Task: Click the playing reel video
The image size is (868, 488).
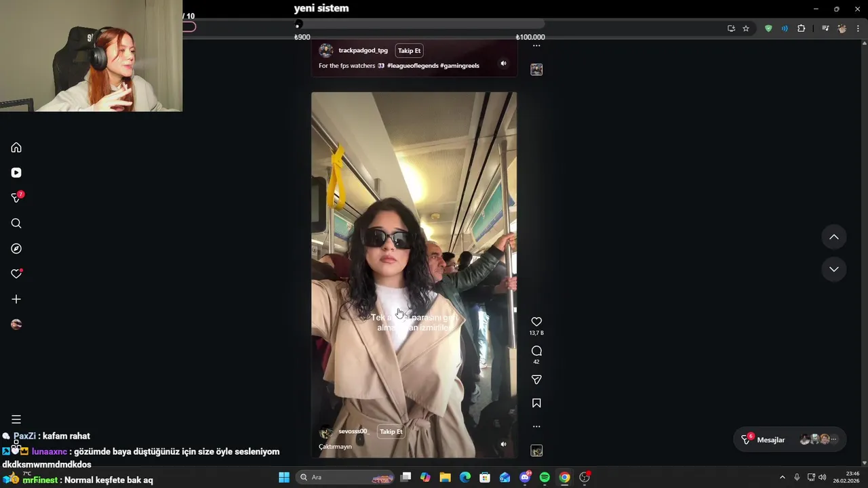Action: pos(414,274)
